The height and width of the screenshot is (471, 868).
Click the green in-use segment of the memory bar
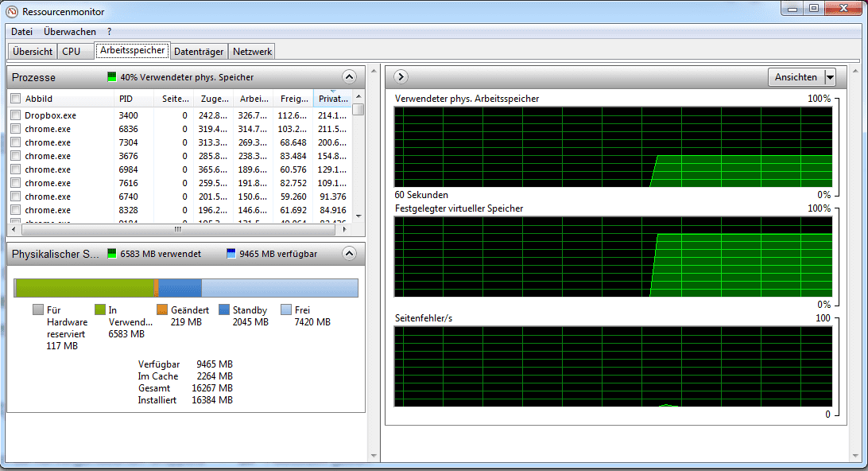85,288
